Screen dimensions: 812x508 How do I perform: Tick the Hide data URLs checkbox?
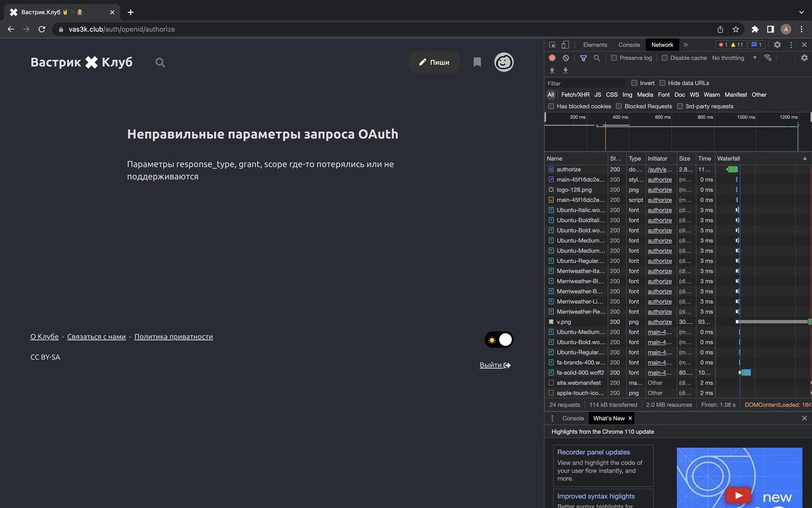click(662, 83)
